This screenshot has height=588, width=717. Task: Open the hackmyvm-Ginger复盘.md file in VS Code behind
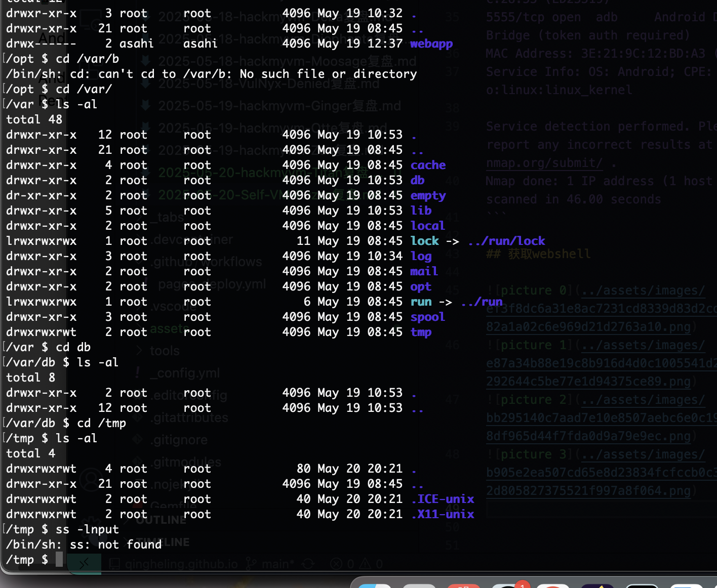tap(280, 106)
